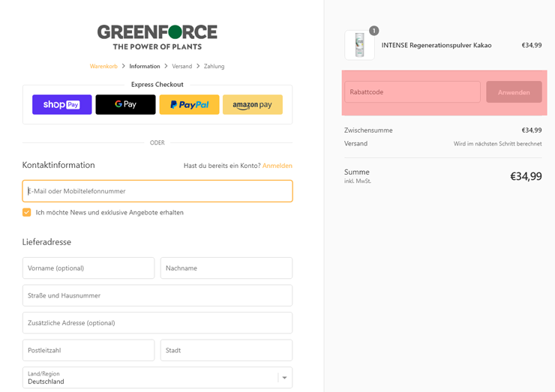Click the Zahlung breadcrumb step

[x=214, y=66]
